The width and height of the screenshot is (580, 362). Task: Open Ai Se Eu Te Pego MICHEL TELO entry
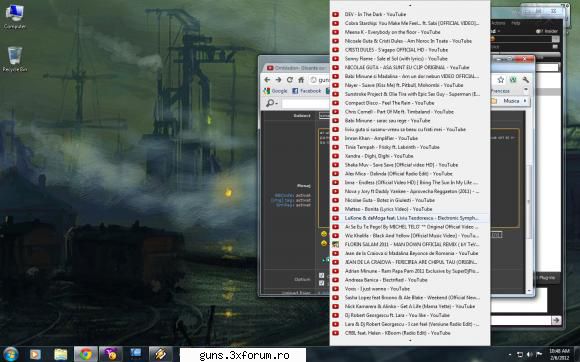[x=410, y=227]
